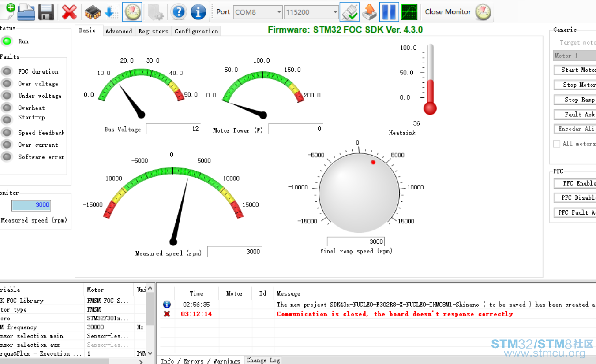Click the variable list scroll-down arrow
The width and height of the screenshot is (596, 364).
pyautogui.click(x=150, y=353)
